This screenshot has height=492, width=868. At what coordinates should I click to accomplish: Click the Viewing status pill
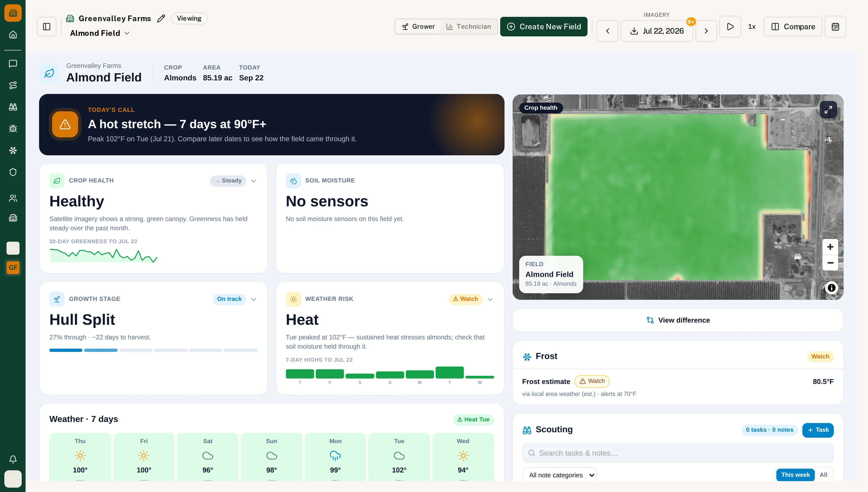[189, 18]
